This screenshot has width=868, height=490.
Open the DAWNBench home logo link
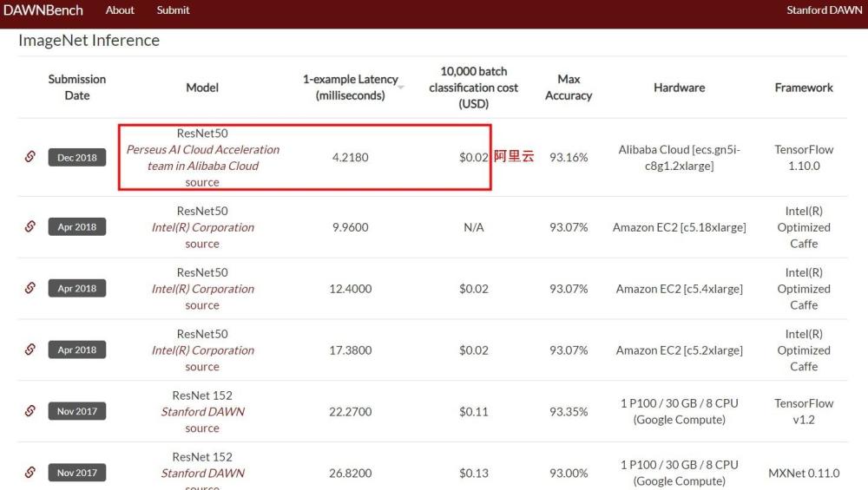click(43, 10)
